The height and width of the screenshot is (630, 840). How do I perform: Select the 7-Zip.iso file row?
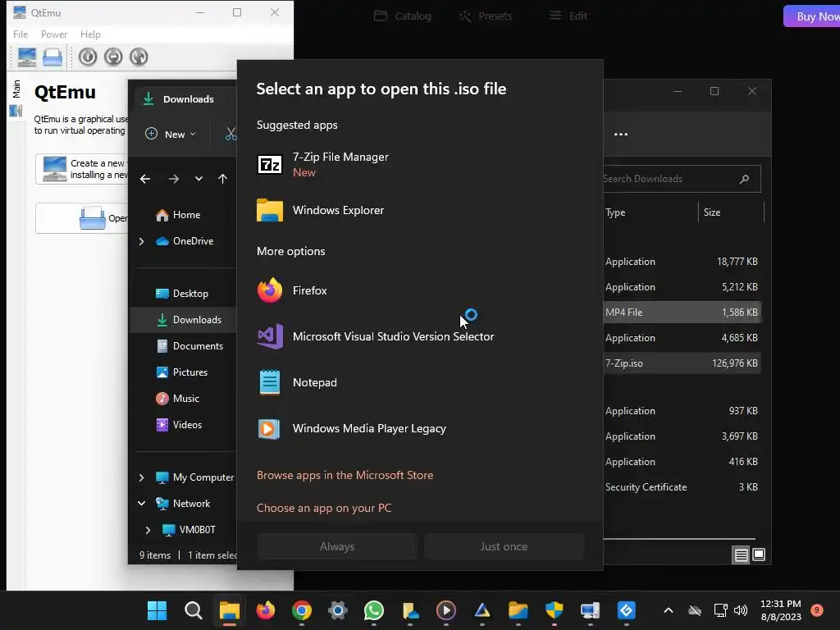[x=682, y=363]
